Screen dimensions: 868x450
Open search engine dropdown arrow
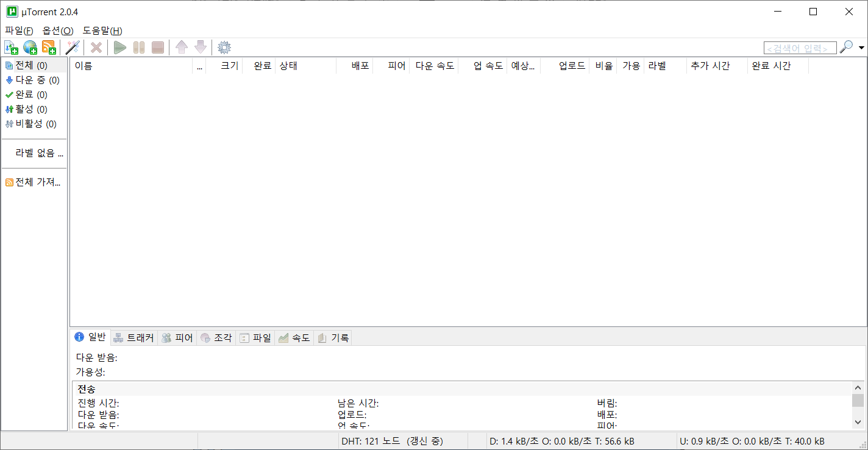tap(861, 47)
